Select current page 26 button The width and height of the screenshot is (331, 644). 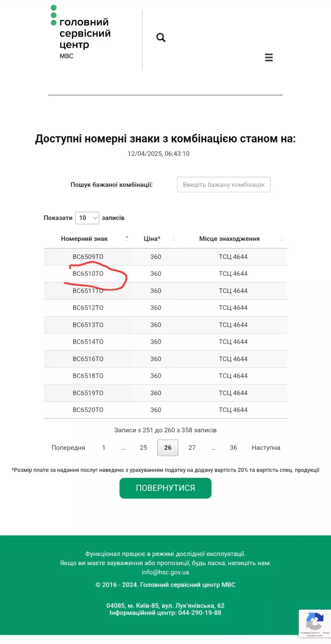(168, 448)
